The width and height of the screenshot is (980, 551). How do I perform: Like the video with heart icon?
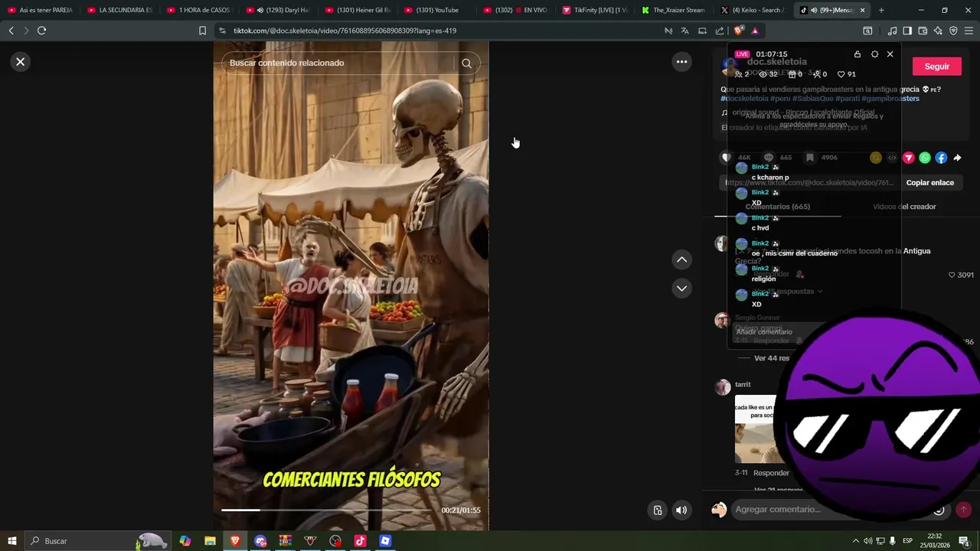[x=727, y=158]
